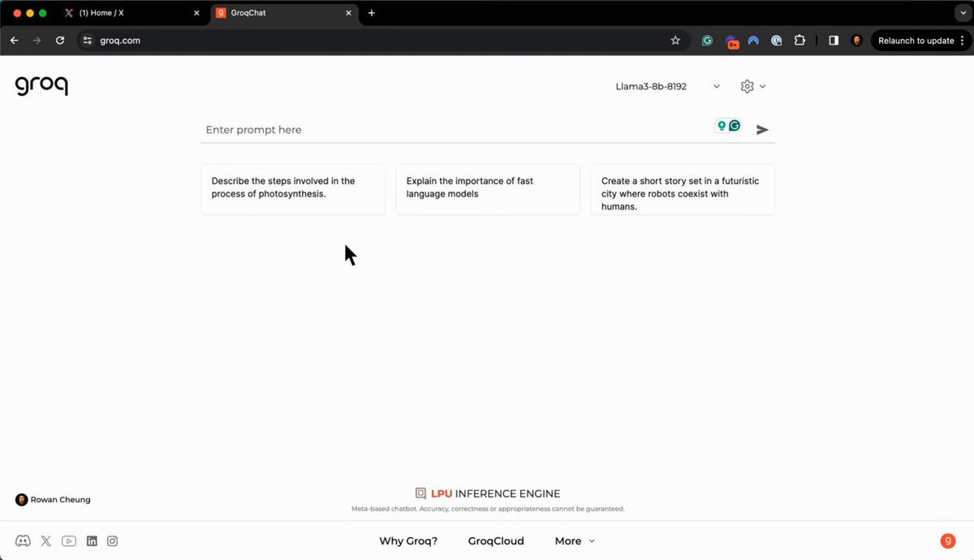Open Chrome profile avatar
Viewport: 974px width, 560px height.
pyautogui.click(x=857, y=41)
